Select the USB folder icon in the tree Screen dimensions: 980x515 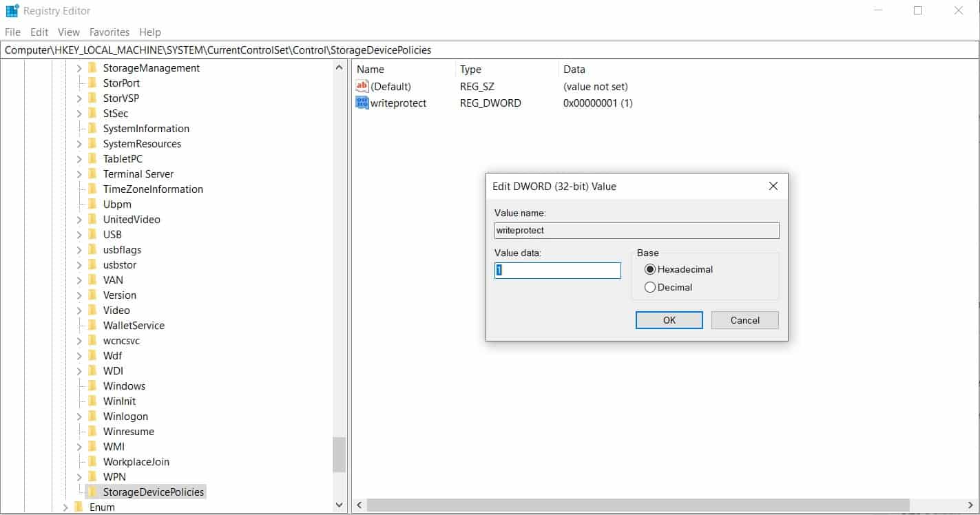tap(92, 234)
